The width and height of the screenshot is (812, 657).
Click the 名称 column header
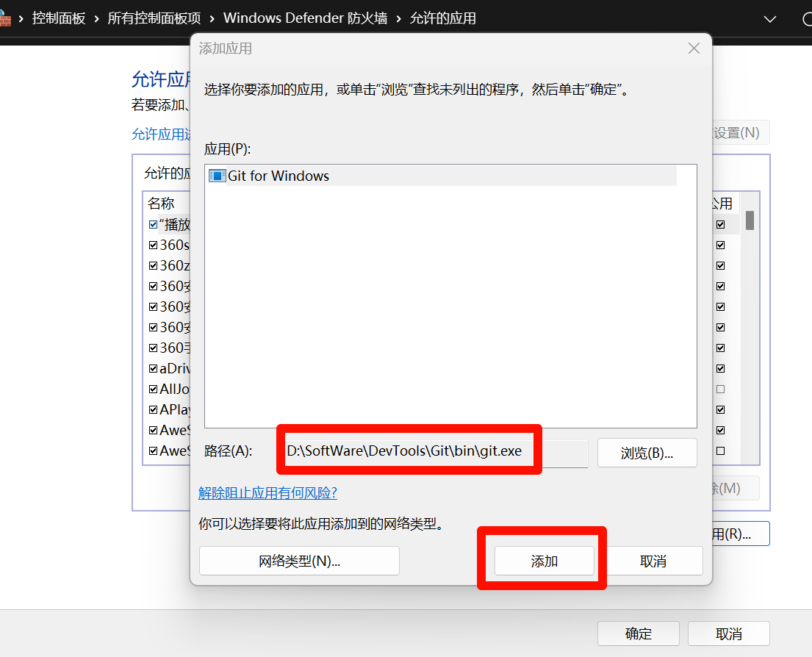(161, 203)
